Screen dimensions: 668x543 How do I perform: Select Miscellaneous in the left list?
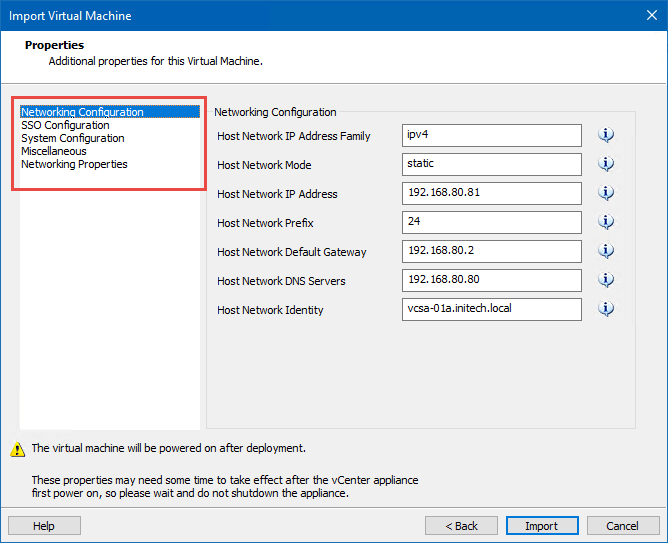click(x=54, y=152)
